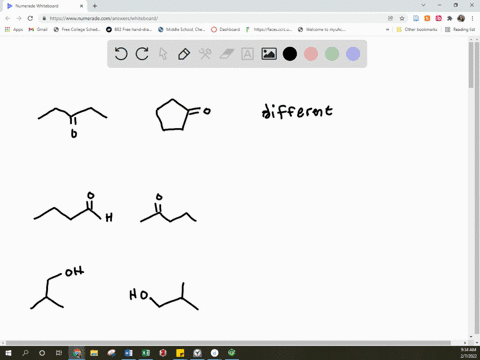Click the browser back arrow
Viewport: 480px width, 360px height.
click(x=8, y=18)
